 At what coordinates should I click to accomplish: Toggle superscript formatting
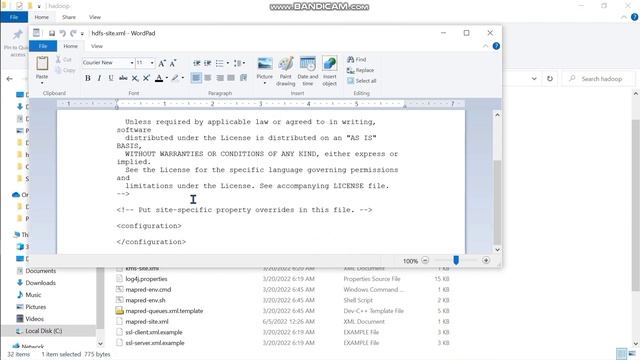(x=146, y=78)
